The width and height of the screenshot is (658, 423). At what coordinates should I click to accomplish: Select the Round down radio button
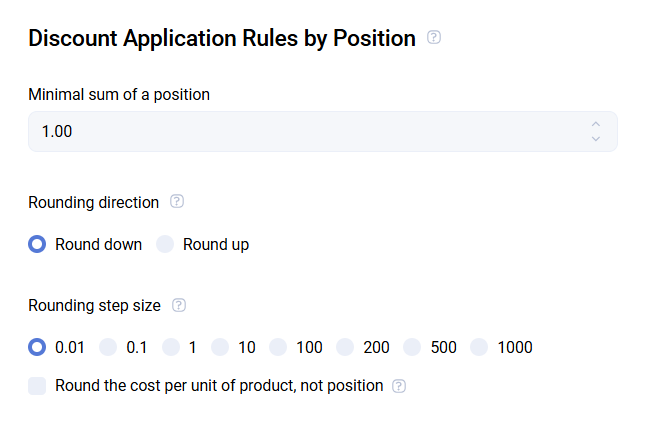[38, 244]
